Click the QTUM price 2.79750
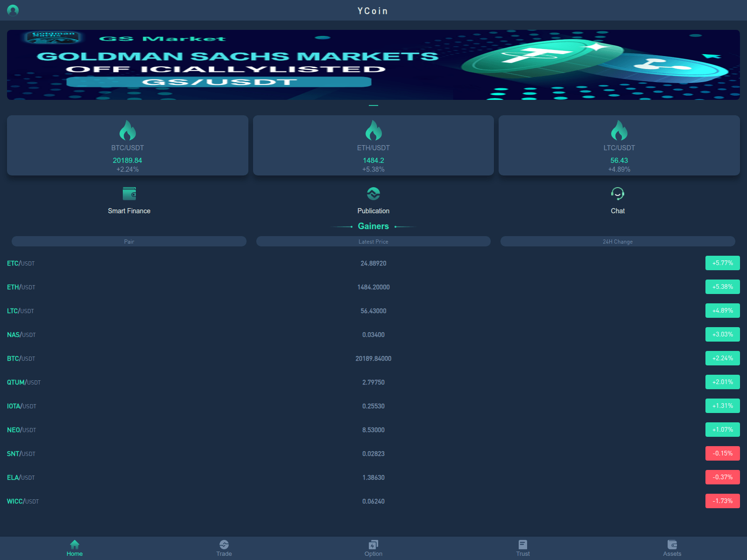The image size is (747, 560). (373, 382)
